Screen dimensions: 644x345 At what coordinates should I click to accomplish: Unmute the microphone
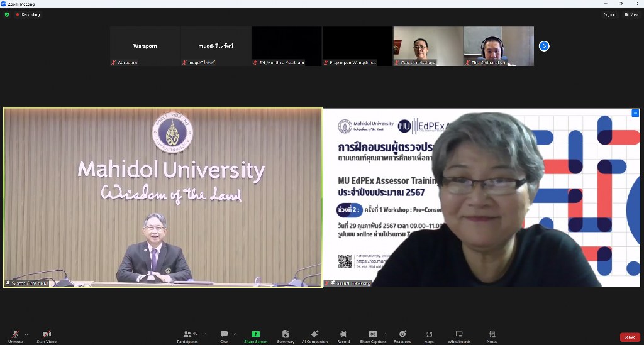(15, 336)
